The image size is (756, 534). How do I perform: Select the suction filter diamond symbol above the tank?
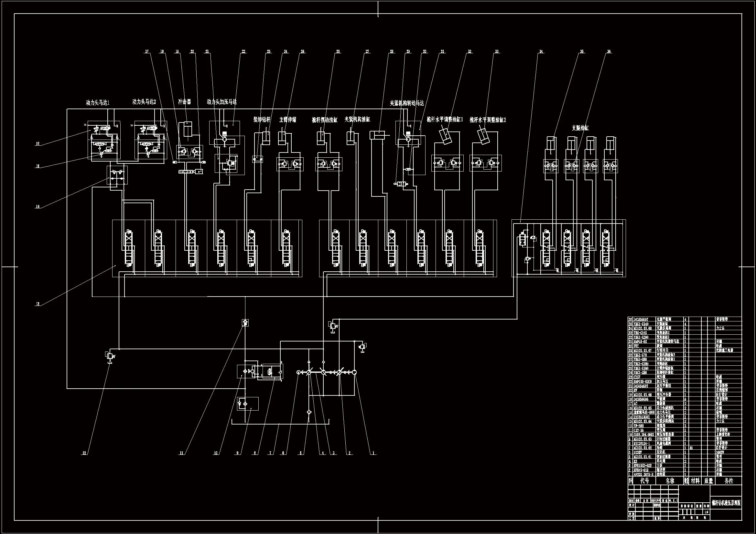tap(309, 412)
